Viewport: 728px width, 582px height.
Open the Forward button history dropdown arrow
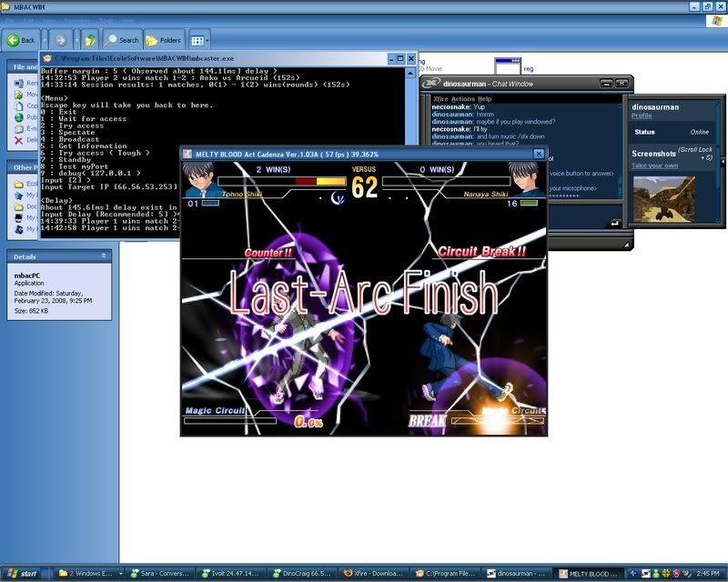[76, 40]
